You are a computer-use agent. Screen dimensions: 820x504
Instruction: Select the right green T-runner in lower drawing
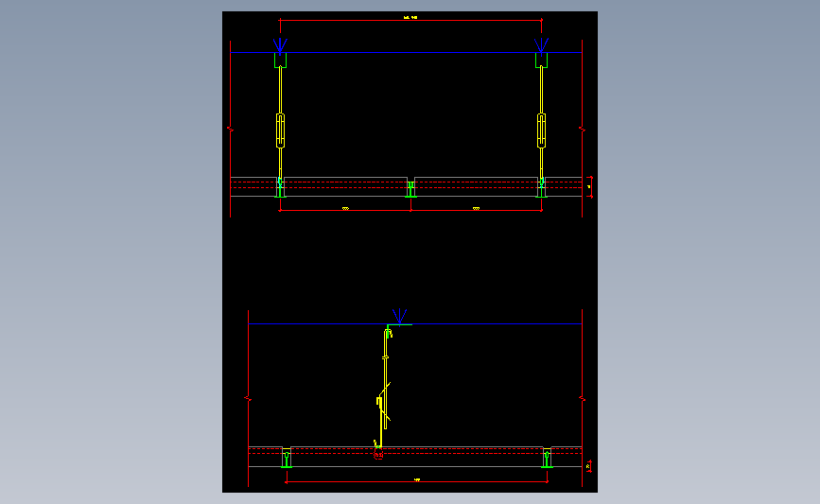click(547, 459)
